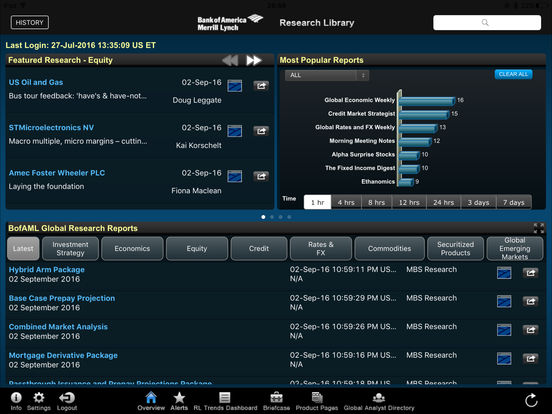
Task: Switch to the Credit tab
Action: [259, 249]
